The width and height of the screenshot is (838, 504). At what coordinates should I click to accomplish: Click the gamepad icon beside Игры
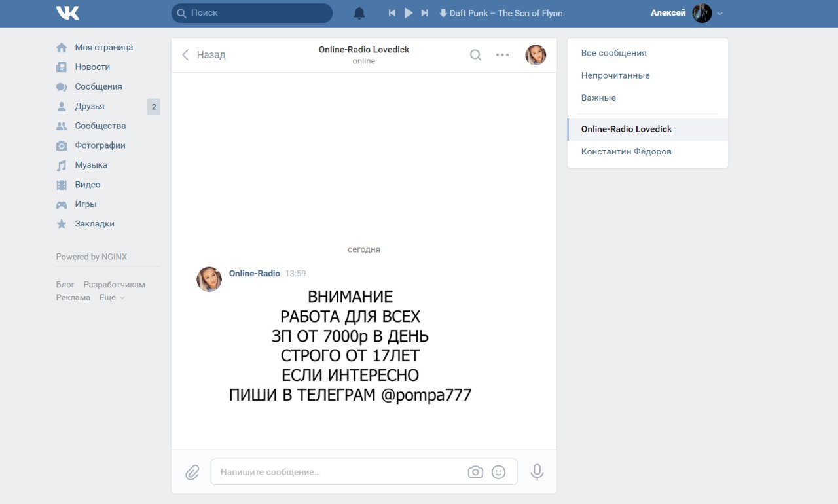coord(62,204)
